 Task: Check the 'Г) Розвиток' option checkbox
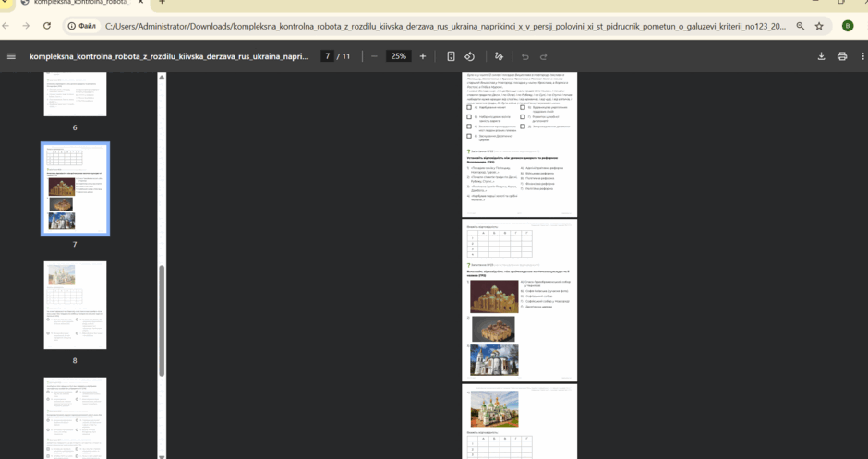tap(523, 116)
